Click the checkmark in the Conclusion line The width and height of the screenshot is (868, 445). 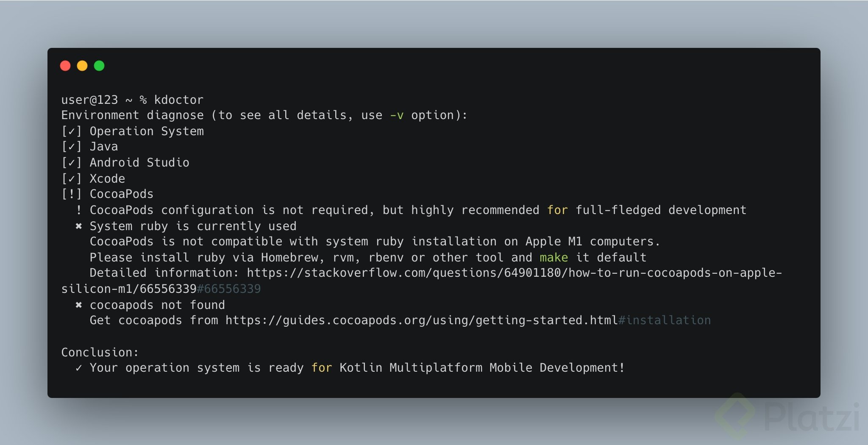click(x=78, y=368)
